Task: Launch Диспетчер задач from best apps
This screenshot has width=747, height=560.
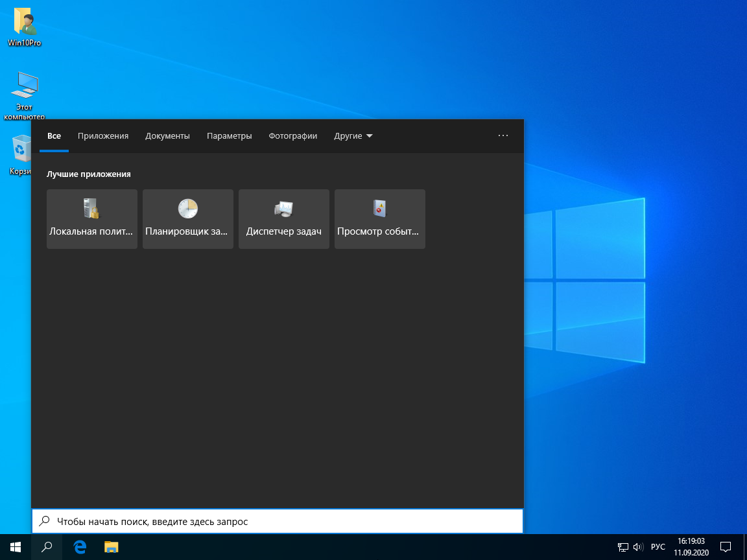Action: 283,218
